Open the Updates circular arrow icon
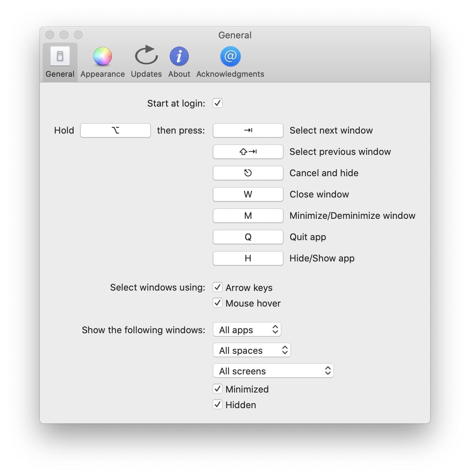The width and height of the screenshot is (470, 476). (146, 55)
